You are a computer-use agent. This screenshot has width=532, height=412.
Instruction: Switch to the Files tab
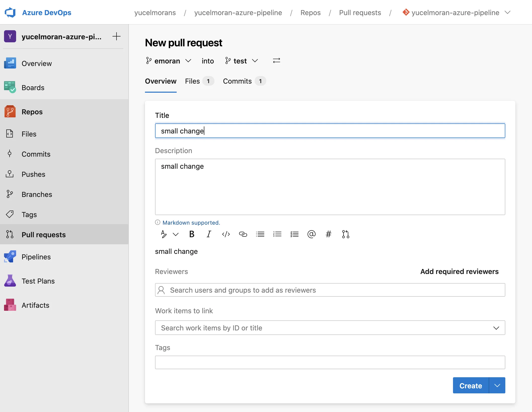pos(200,81)
